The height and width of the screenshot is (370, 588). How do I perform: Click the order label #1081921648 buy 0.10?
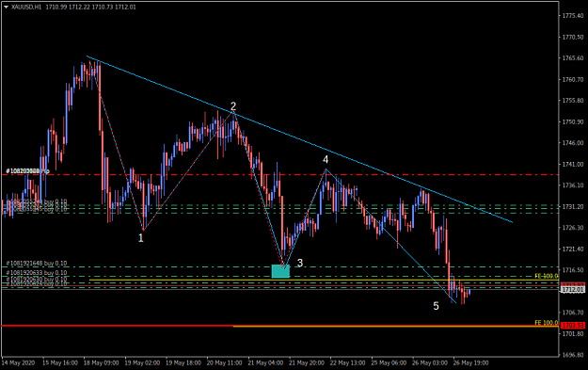pyautogui.click(x=37, y=264)
